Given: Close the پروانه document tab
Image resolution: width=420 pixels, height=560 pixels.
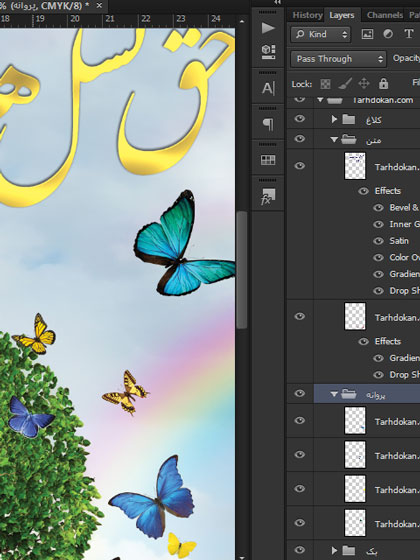Looking at the screenshot, I should coord(99,5).
